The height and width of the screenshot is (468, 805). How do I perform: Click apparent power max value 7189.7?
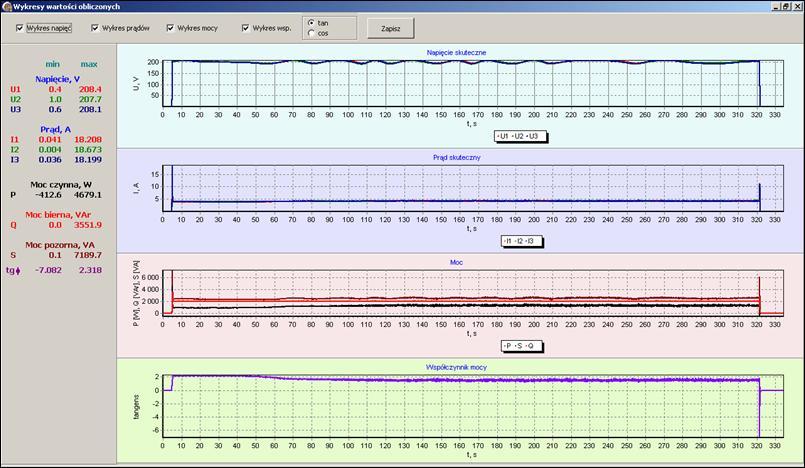(88, 255)
